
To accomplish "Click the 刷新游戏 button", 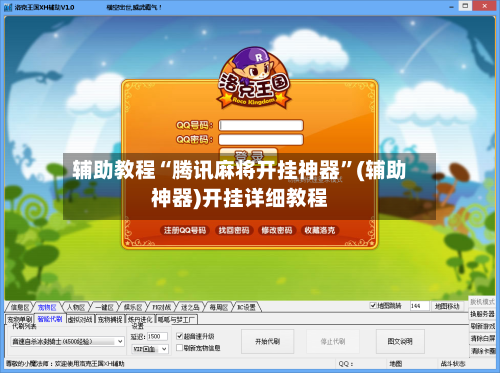I will coord(482,326).
